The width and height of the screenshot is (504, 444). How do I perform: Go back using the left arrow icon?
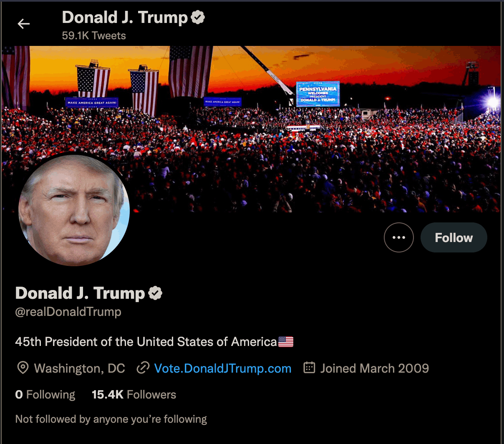24,24
